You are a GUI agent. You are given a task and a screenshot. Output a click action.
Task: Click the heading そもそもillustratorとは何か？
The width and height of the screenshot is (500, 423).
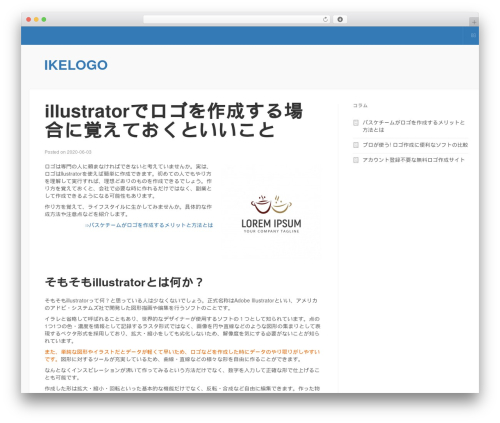tap(124, 282)
